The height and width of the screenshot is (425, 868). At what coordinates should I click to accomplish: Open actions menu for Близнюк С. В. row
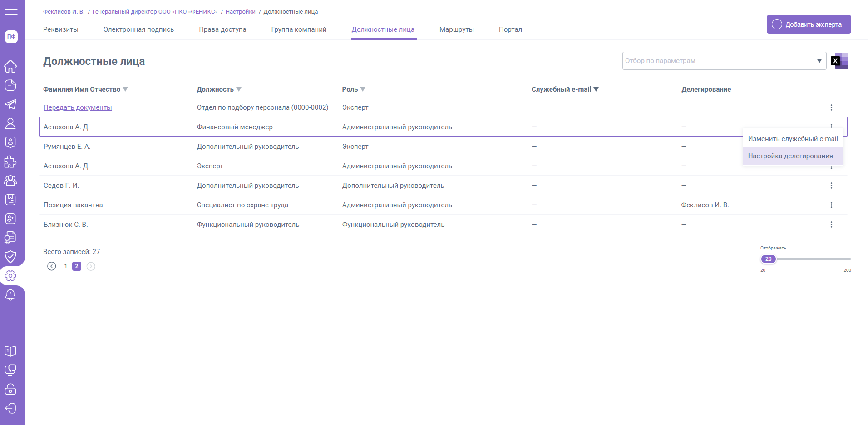831,225
